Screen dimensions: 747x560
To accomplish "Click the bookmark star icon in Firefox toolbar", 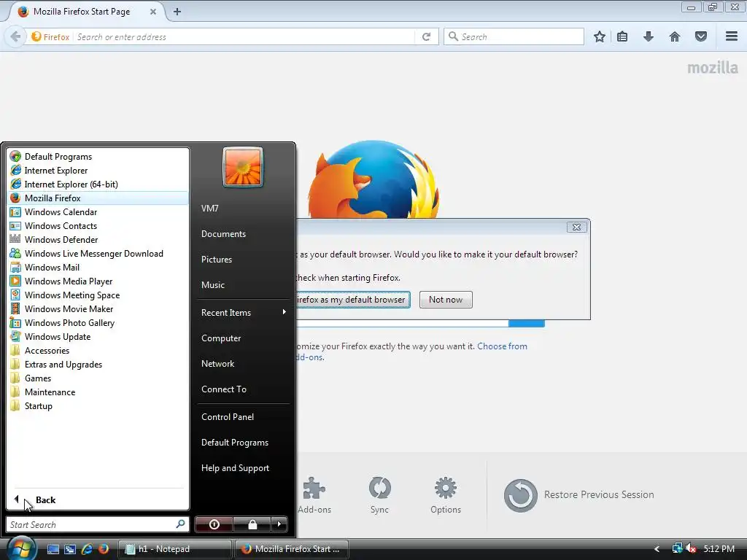I will point(600,36).
